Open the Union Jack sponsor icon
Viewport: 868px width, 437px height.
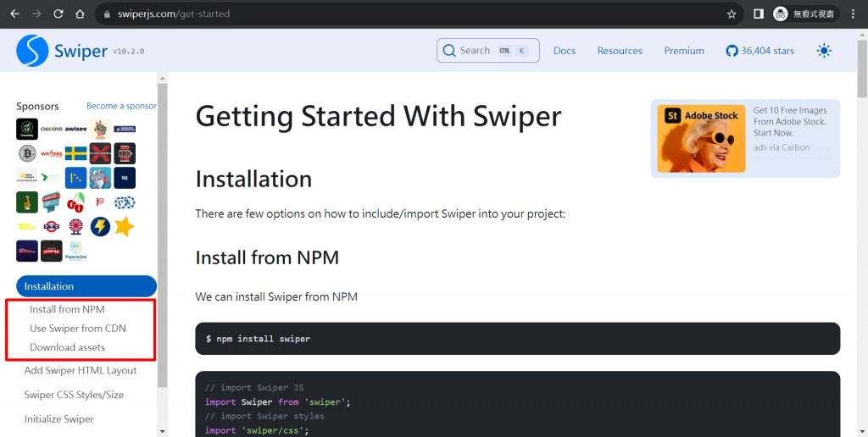point(75,226)
